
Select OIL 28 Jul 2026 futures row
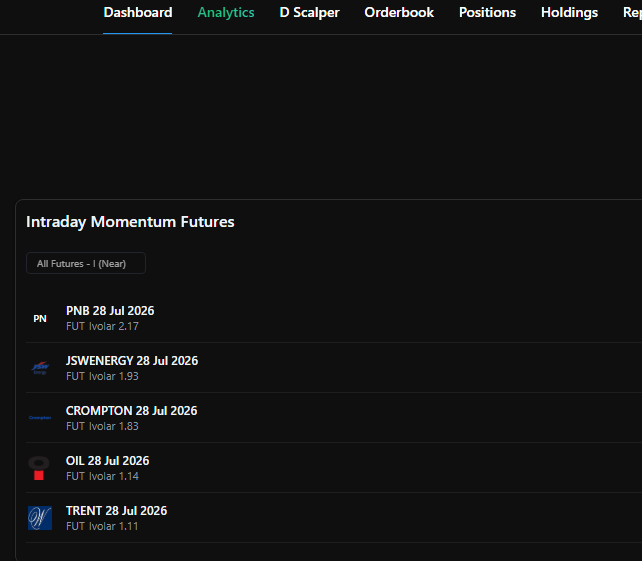(334, 468)
